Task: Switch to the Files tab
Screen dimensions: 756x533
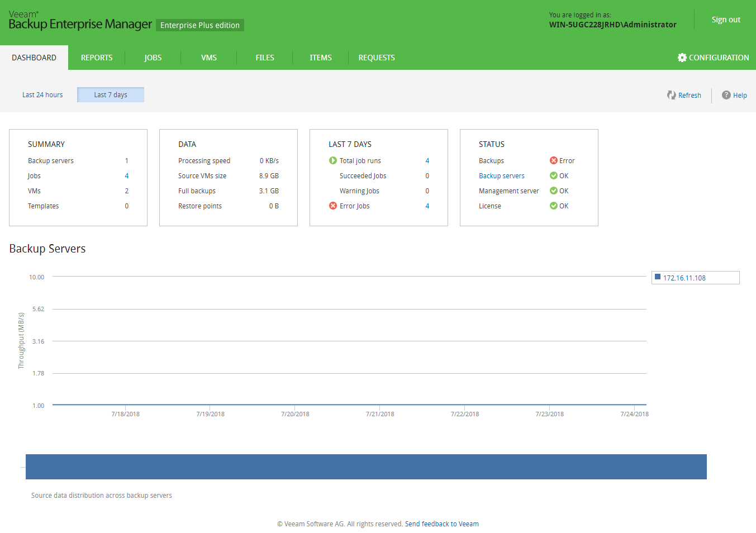Action: [x=265, y=58]
